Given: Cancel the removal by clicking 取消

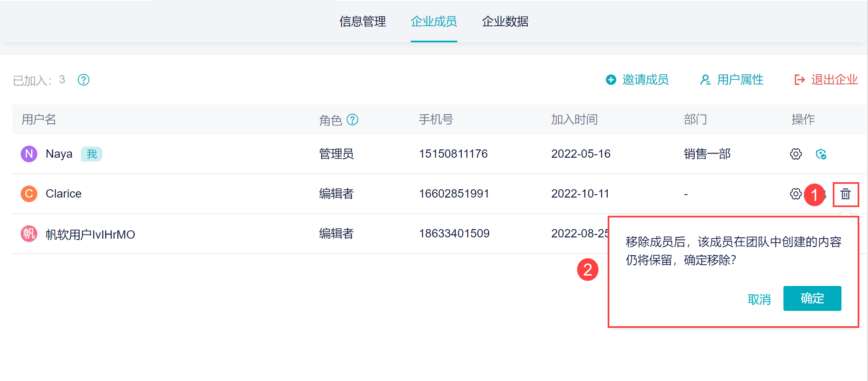Looking at the screenshot, I should point(759,299).
